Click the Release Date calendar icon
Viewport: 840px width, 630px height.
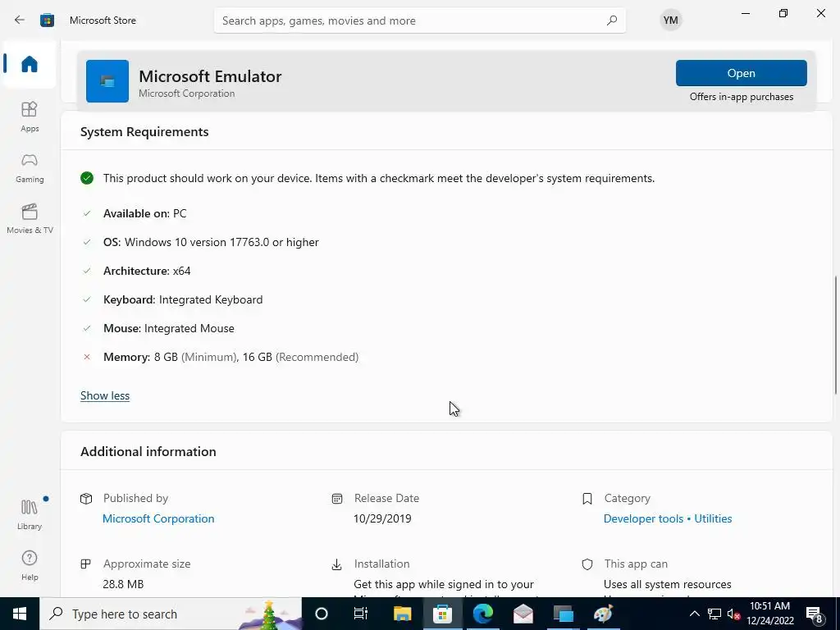pyautogui.click(x=337, y=499)
